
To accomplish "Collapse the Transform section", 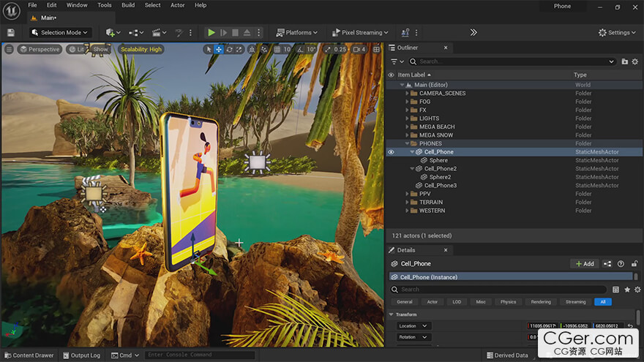I will [392, 314].
